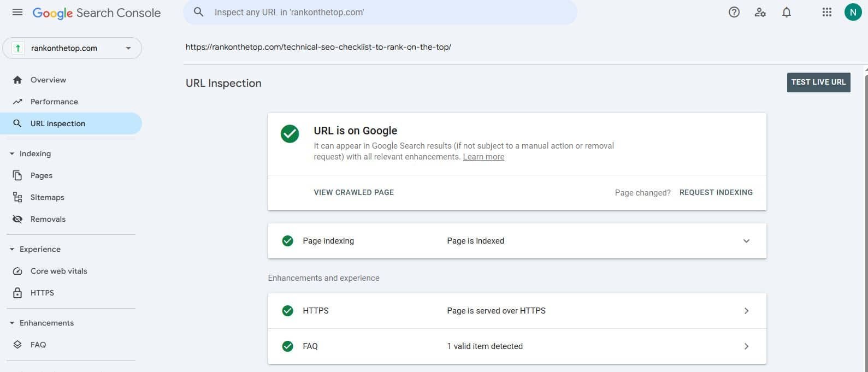The image size is (868, 372).
Task: Click the FAQ layers icon in the sidebar
Action: coord(17,345)
